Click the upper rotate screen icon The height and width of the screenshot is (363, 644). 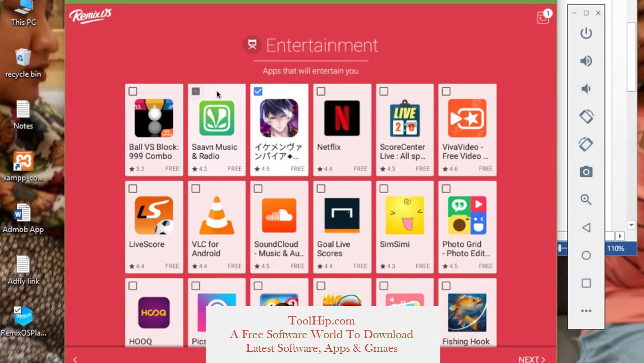click(x=586, y=117)
